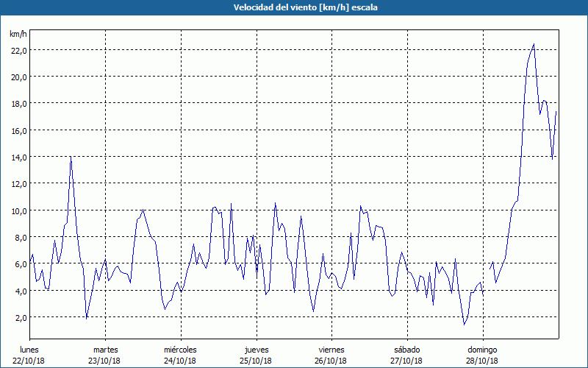Image resolution: width=588 pixels, height=368 pixels.
Task: Click the '20,0' y-axis value
Action: (x=19, y=77)
